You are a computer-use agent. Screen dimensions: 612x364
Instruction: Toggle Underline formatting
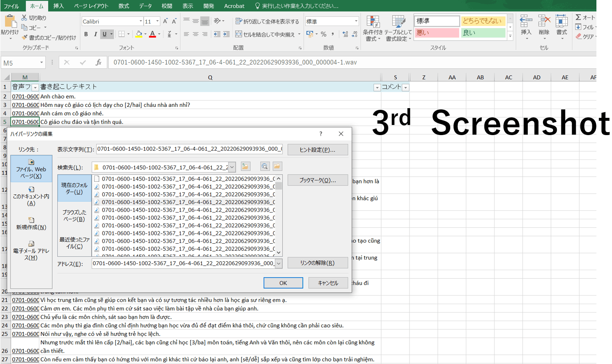click(x=104, y=34)
